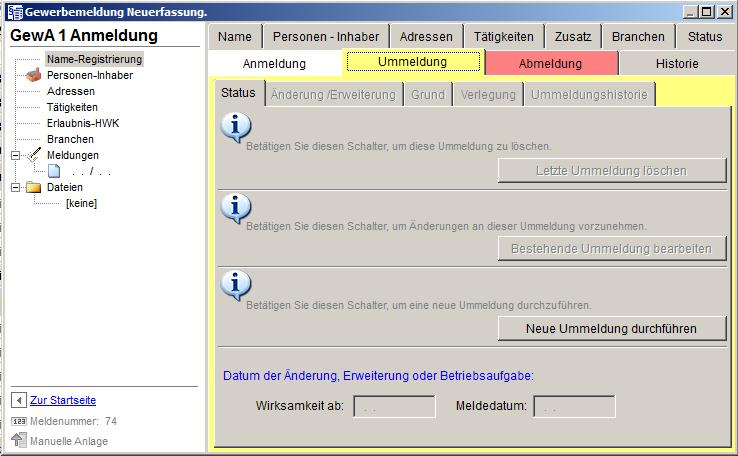Follow the Zur Startseite link
The height and width of the screenshot is (456, 738).
click(x=63, y=400)
